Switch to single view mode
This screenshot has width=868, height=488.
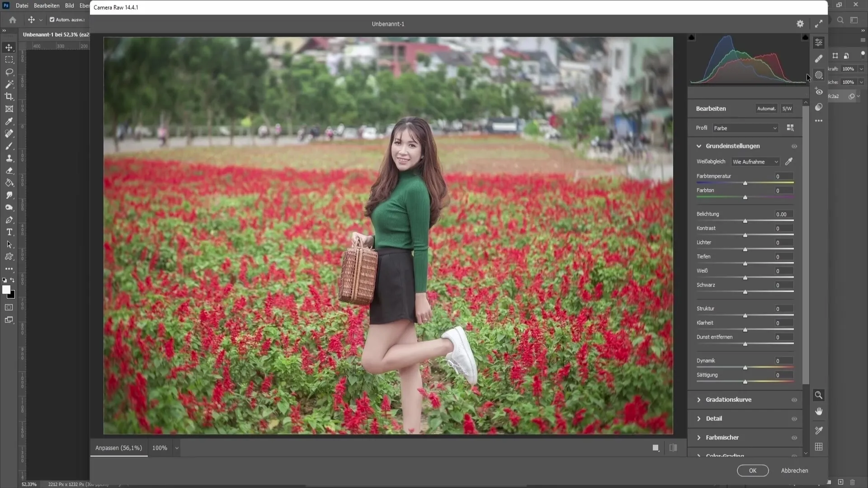(x=656, y=448)
